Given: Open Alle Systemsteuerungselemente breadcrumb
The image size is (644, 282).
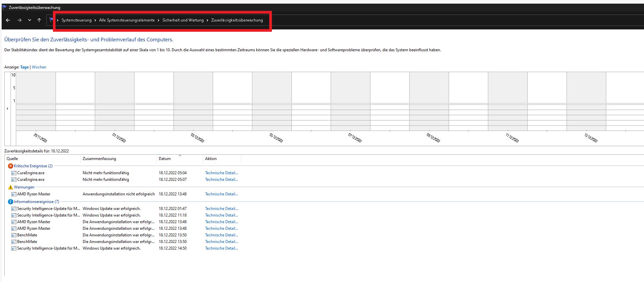Looking at the screenshot, I should coord(127,20).
